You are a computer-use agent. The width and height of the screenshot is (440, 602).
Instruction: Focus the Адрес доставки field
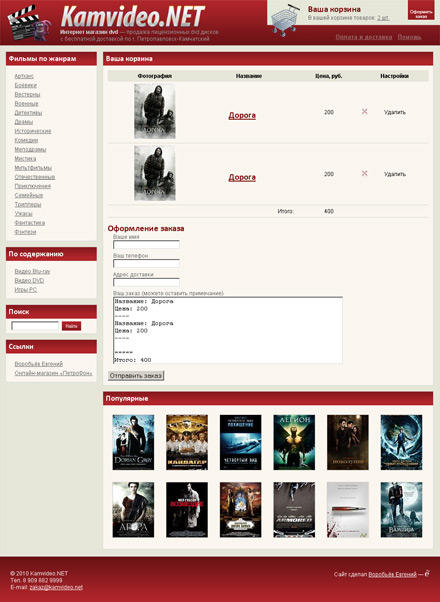(146, 282)
